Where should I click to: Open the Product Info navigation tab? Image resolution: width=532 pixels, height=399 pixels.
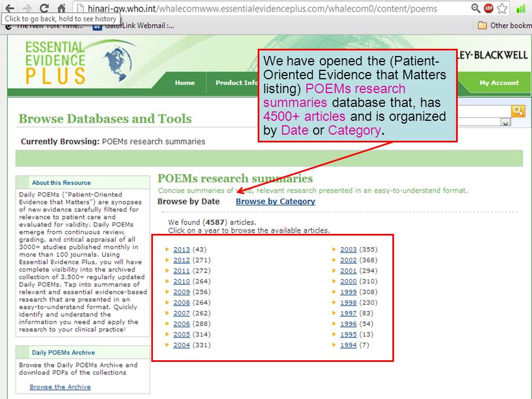[236, 83]
